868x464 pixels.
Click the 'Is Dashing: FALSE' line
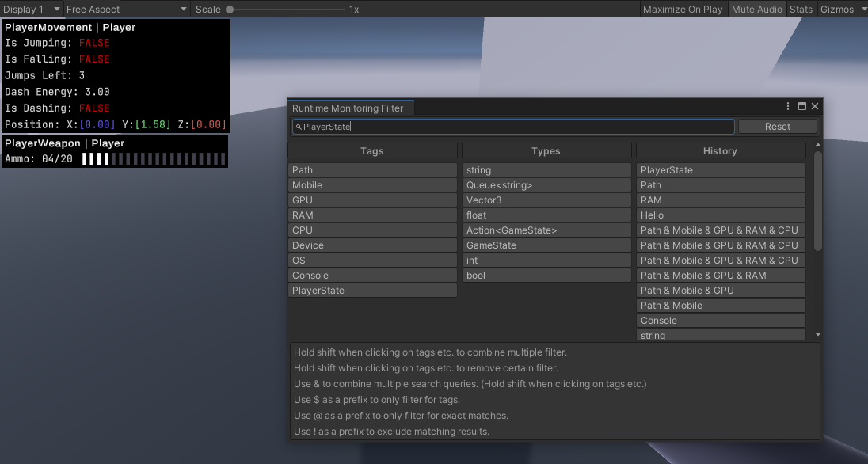point(58,108)
